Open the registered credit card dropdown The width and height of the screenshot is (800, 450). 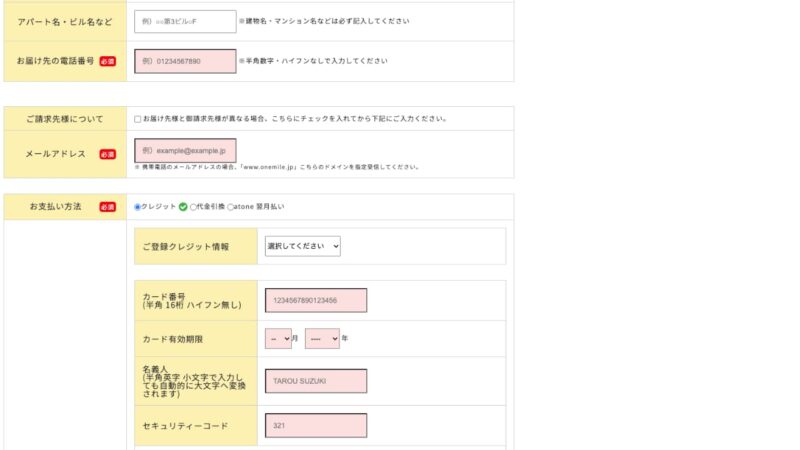303,246
